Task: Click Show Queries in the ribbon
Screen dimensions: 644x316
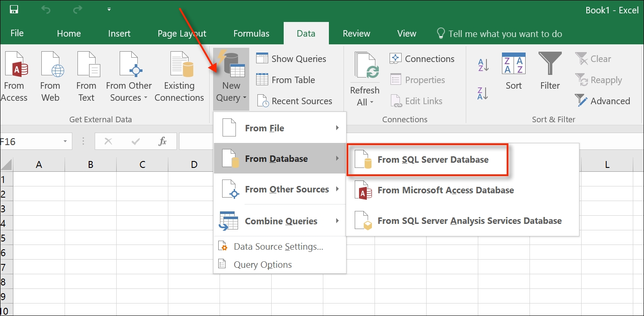Action: [291, 59]
